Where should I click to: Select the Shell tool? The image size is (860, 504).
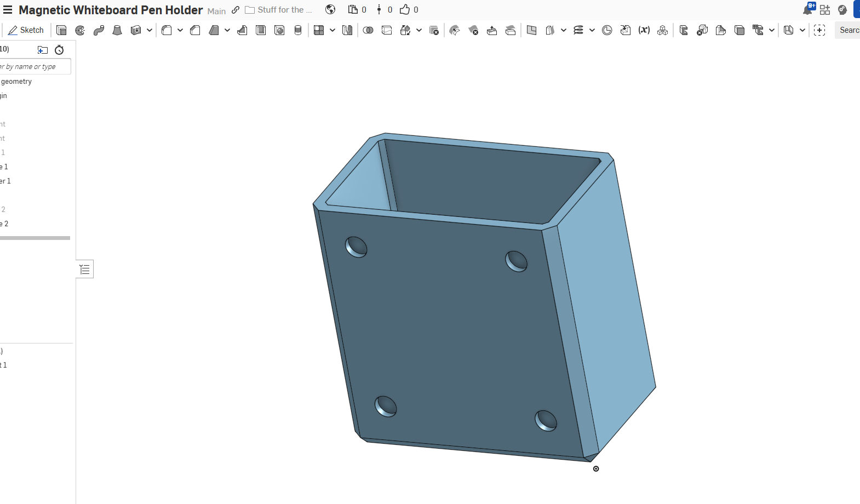tap(261, 30)
